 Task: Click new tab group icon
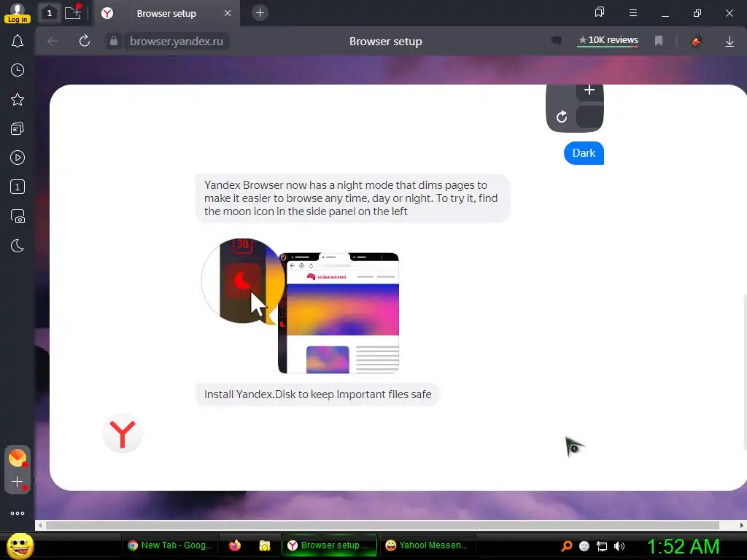73,13
